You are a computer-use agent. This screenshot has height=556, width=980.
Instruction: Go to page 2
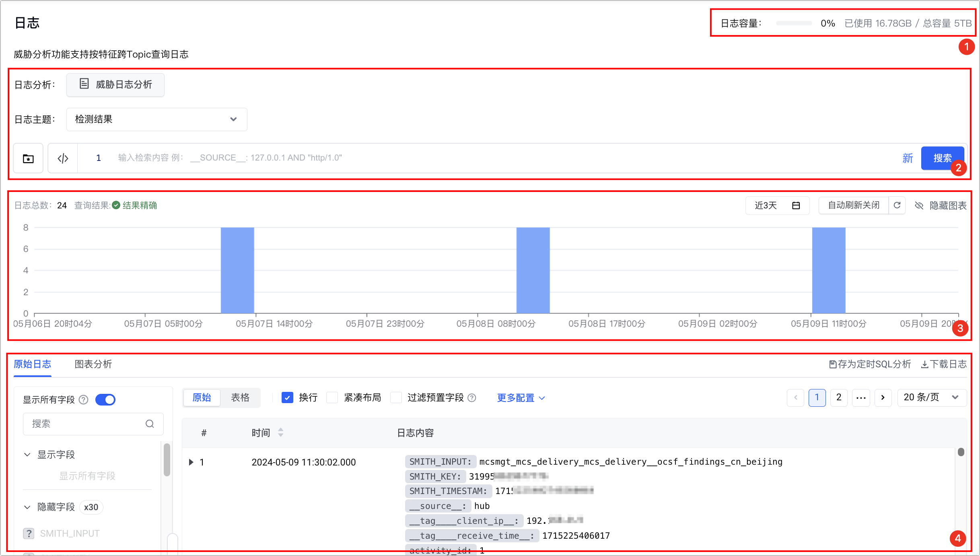(x=839, y=397)
